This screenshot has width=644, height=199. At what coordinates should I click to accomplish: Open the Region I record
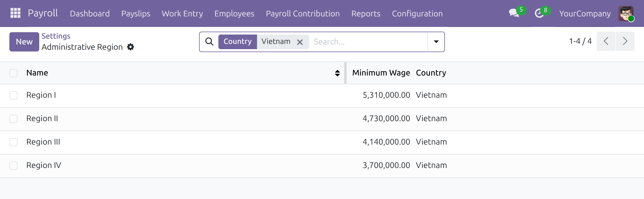41,95
